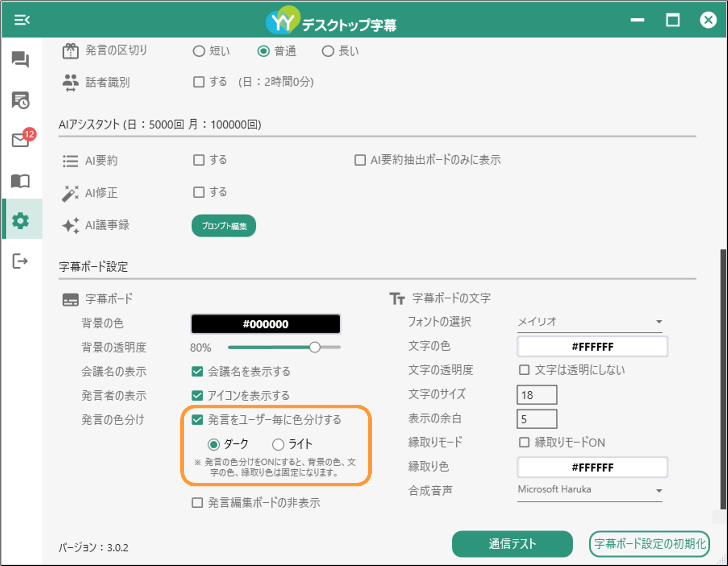Select the ライト color theme radio button
728x566 pixels.
point(278,444)
